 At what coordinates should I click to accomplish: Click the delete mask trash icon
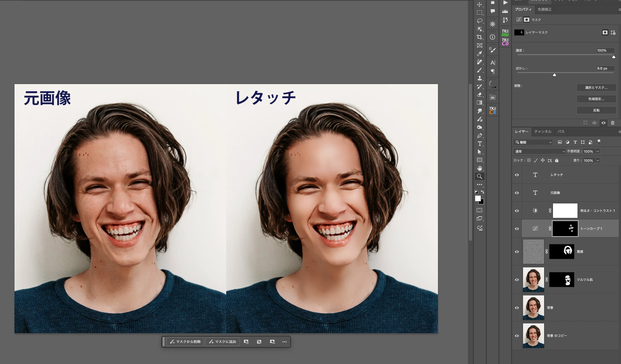612,123
